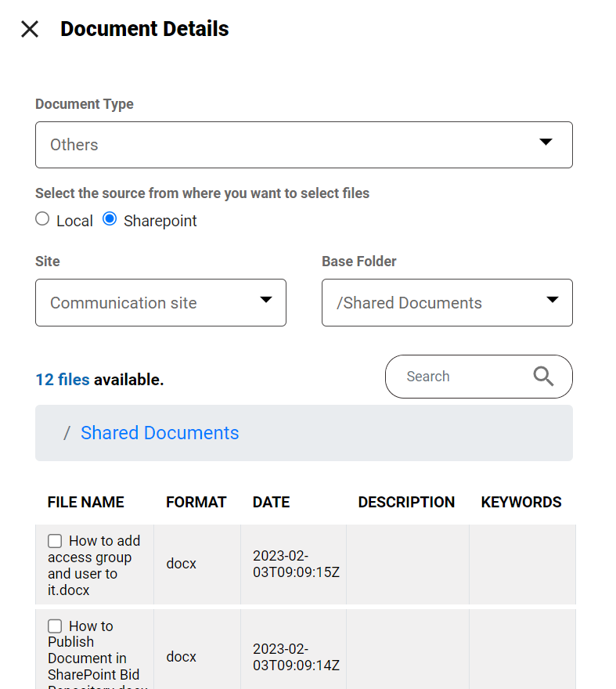Image resolution: width=616 pixels, height=689 pixels.
Task: Open the Document Type dropdown arrow
Action: [x=546, y=142]
